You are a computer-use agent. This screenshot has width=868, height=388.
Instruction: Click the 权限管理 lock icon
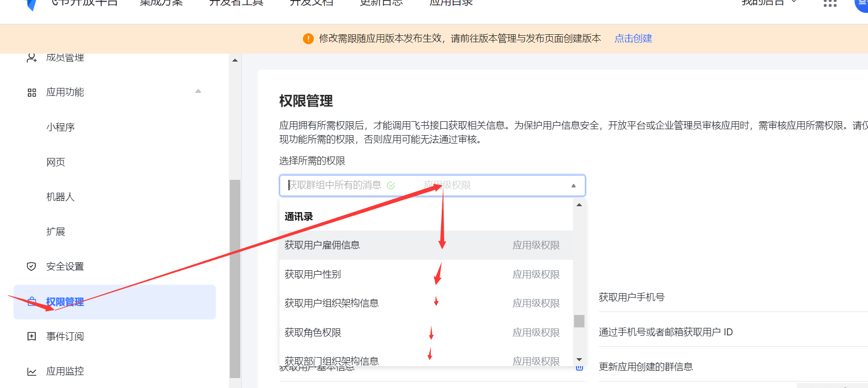tap(32, 302)
